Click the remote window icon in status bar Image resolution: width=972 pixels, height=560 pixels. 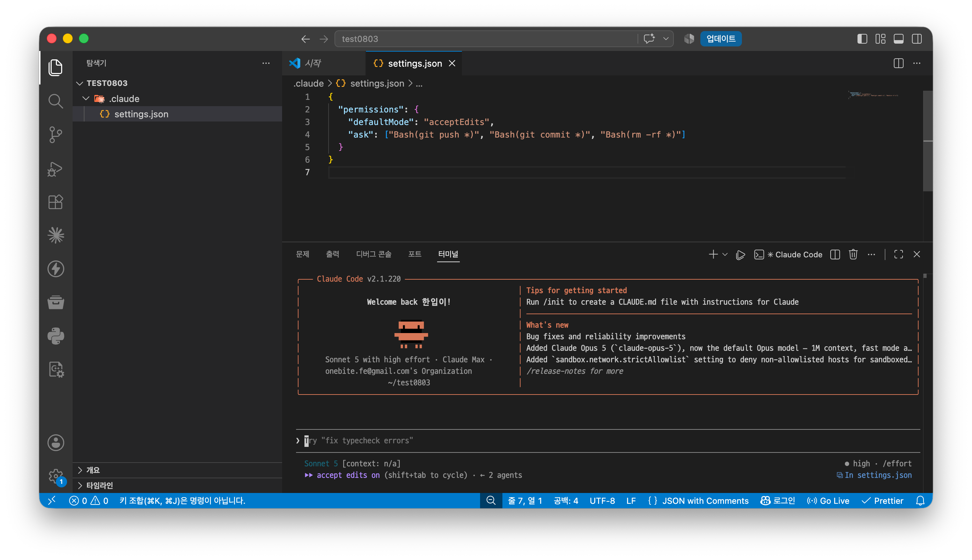(x=52, y=500)
